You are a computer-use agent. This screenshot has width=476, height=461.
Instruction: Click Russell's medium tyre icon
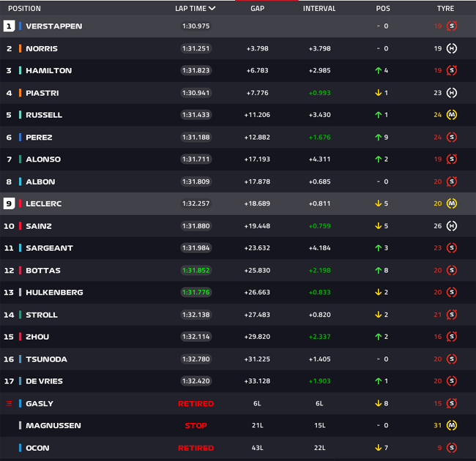click(x=452, y=115)
